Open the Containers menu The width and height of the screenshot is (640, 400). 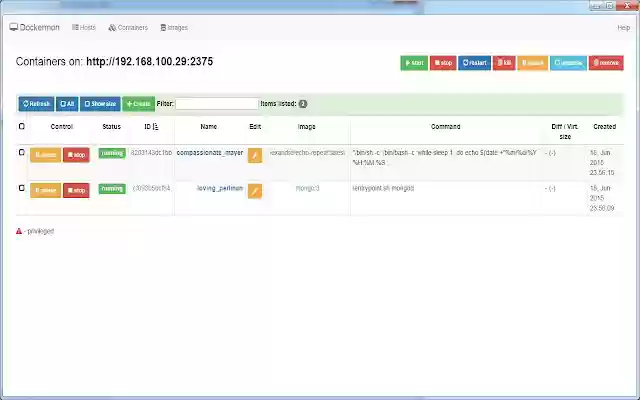(x=128, y=27)
